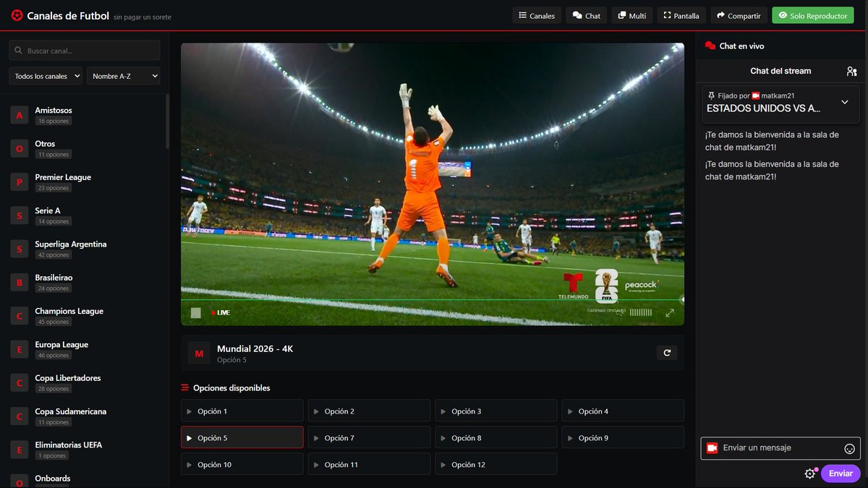Open Copa Libertadores category

83,382
